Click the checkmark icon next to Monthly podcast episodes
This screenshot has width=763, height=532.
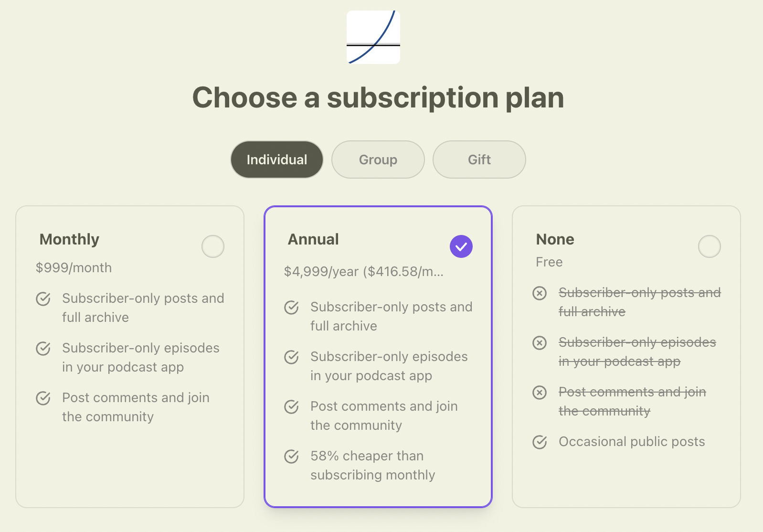(x=43, y=349)
